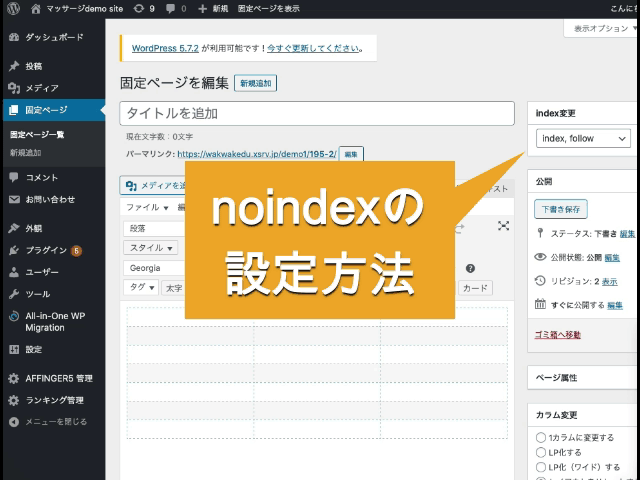The width and height of the screenshot is (640, 480).
Task: Open the スタイル style dropdown
Action: pyautogui.click(x=152, y=248)
